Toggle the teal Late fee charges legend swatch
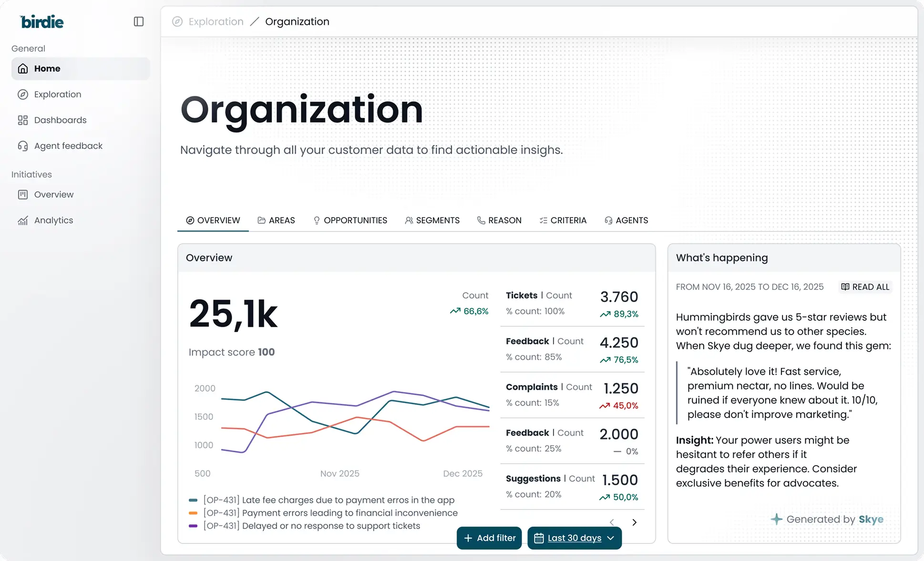Screen dimensions: 924x561 (193, 500)
